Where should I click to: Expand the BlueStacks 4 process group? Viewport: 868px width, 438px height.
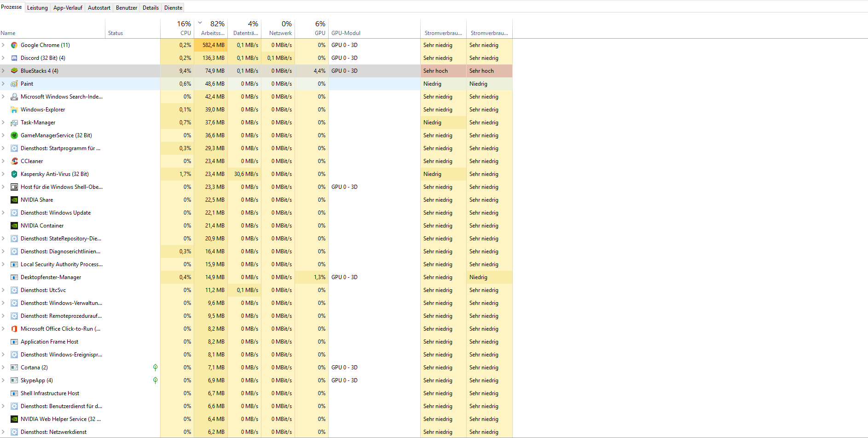pyautogui.click(x=3, y=71)
